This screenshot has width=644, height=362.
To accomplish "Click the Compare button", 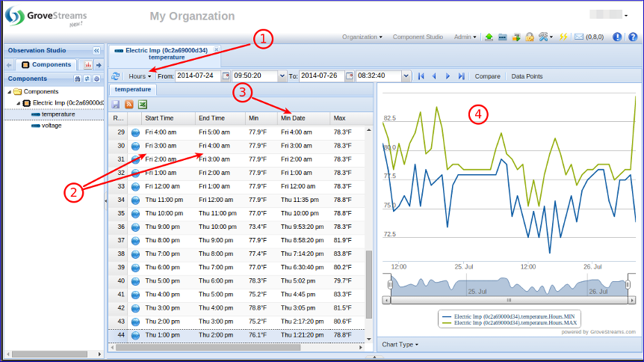I will point(487,76).
